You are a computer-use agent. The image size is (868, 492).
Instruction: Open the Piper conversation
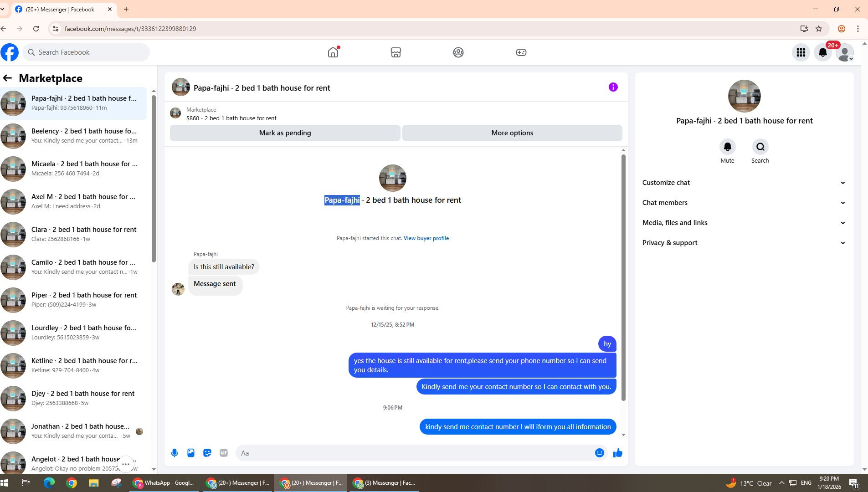pos(73,300)
